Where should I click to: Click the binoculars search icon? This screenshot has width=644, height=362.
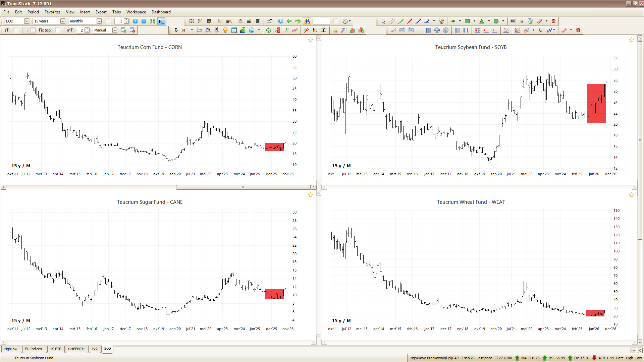pos(307,21)
